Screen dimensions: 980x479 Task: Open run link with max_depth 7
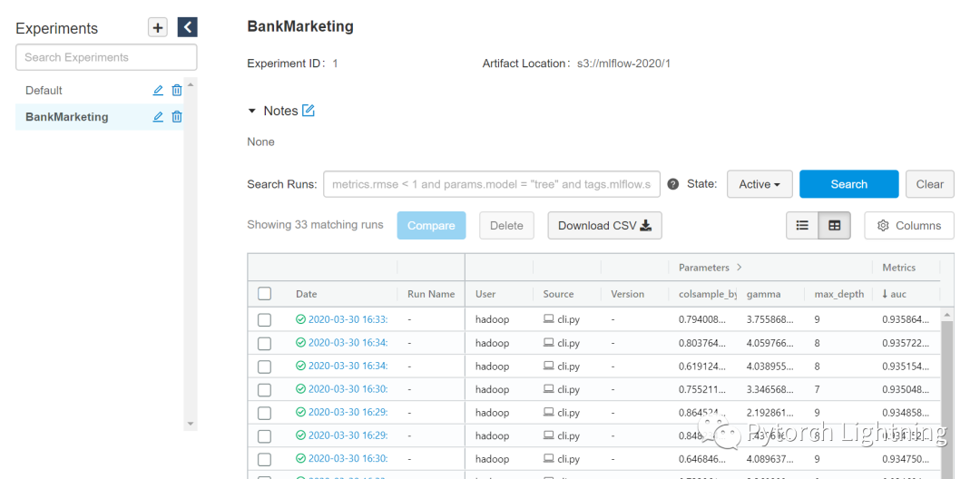(348, 390)
